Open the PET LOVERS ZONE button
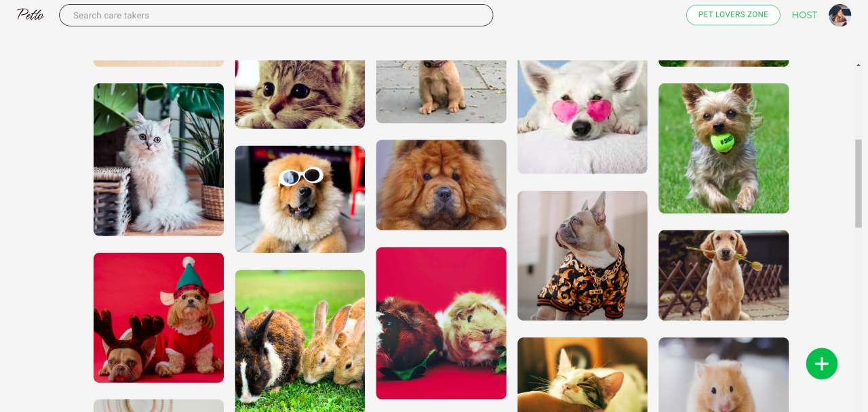This screenshot has height=412, width=868. pyautogui.click(x=733, y=15)
